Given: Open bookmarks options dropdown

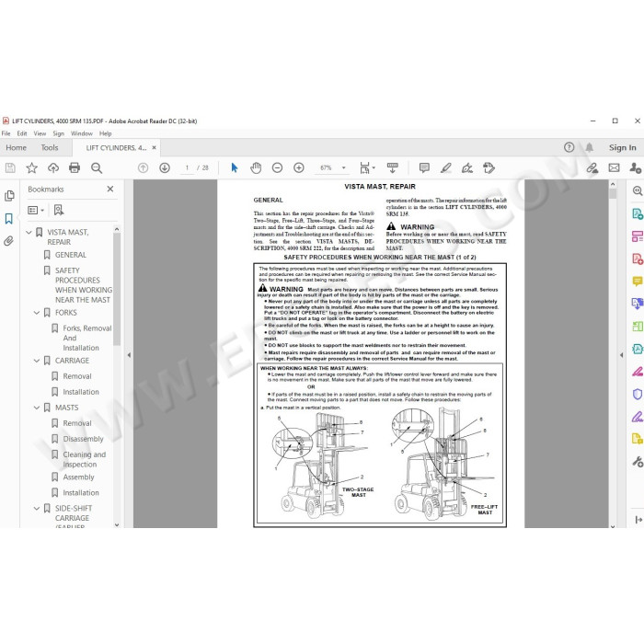Looking at the screenshot, I should coord(36,211).
